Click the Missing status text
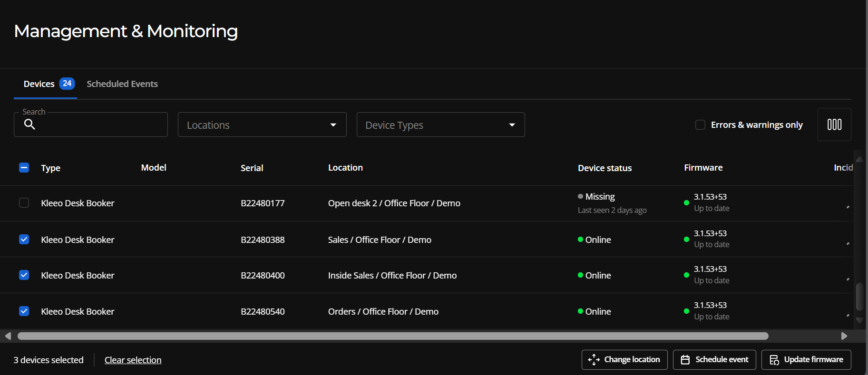This screenshot has height=375, width=868. [600, 196]
